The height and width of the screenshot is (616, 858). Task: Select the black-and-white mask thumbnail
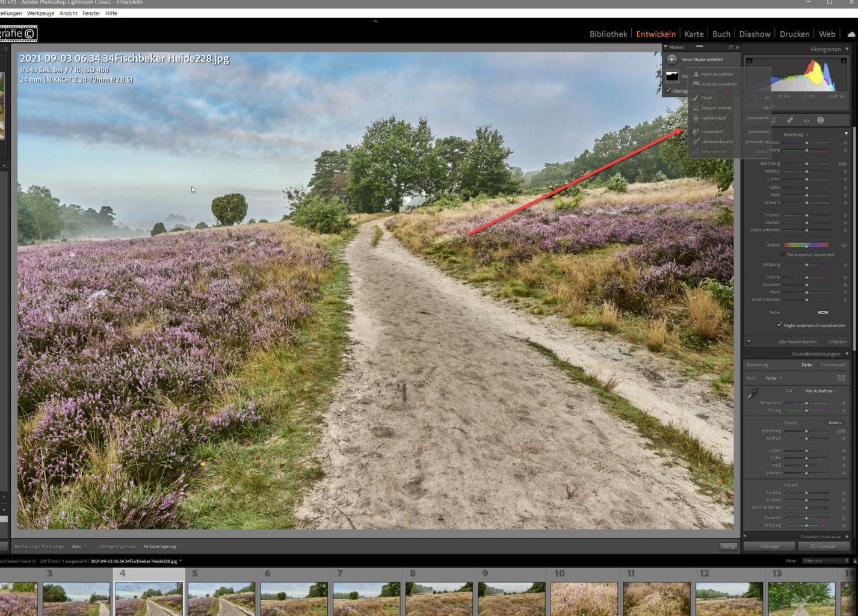pos(671,76)
